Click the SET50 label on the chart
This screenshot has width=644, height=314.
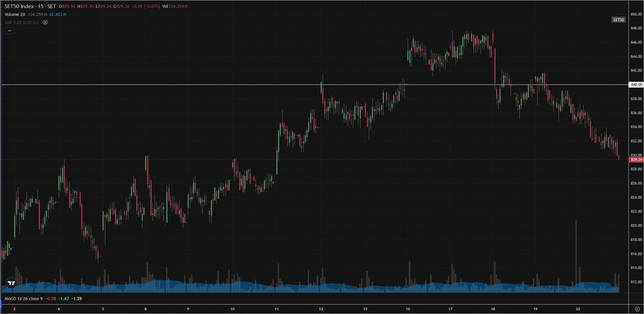618,20
